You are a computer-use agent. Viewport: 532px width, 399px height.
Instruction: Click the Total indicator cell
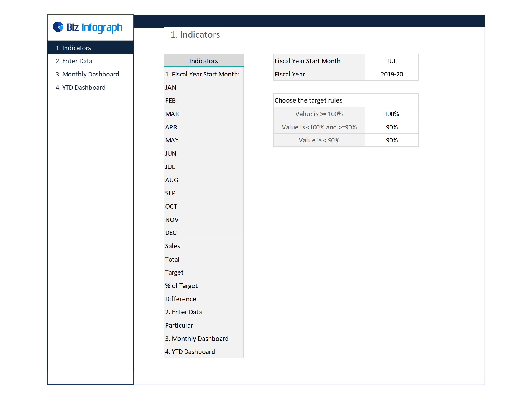[204, 259]
